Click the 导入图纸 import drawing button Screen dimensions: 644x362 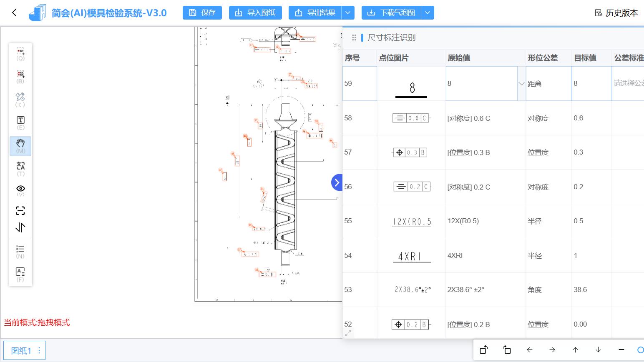[x=255, y=12]
